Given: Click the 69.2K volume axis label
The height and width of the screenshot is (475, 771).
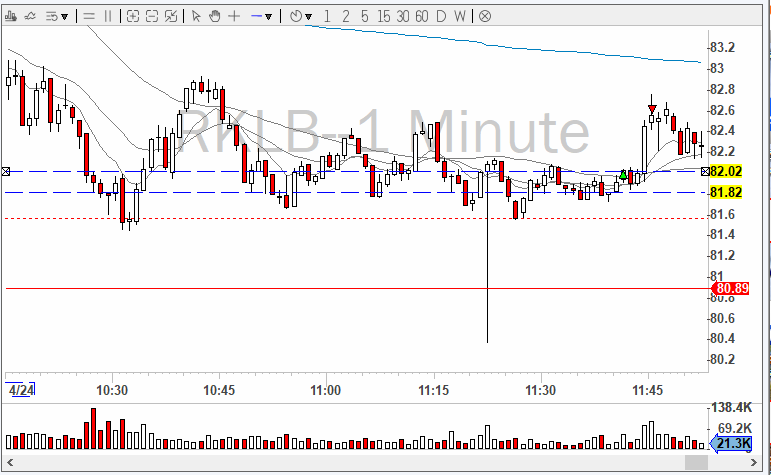Looking at the screenshot, I should pos(735,428).
